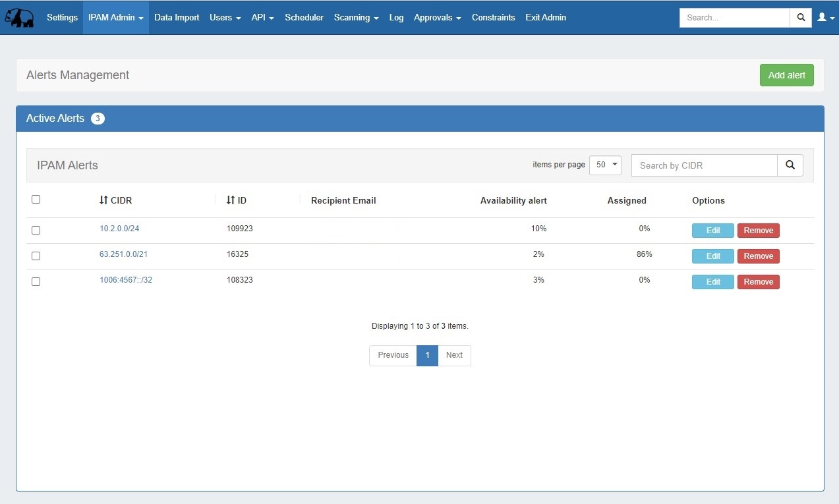Viewport: 839px width, 504px height.
Task: Sort alerts by CIDR column arrows
Action: point(103,200)
